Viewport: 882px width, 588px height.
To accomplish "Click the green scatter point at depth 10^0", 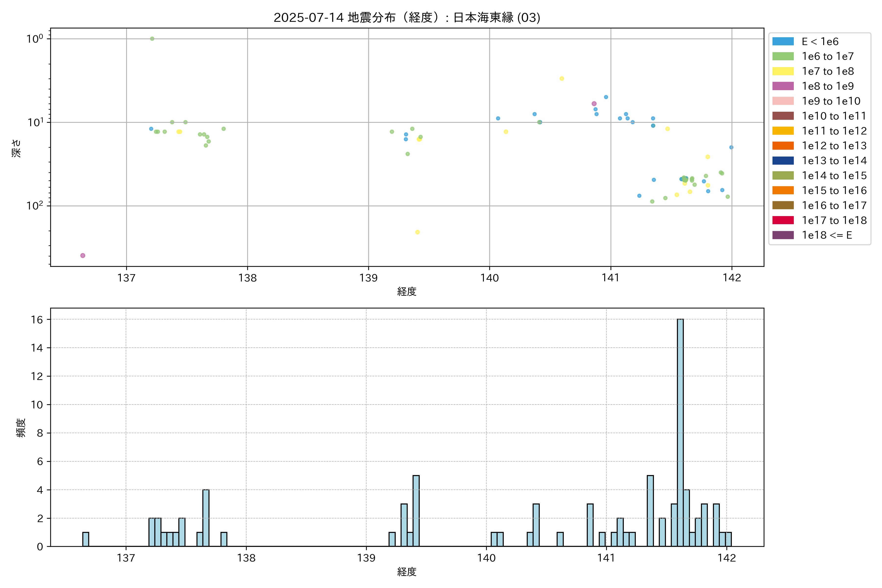I will point(152,39).
